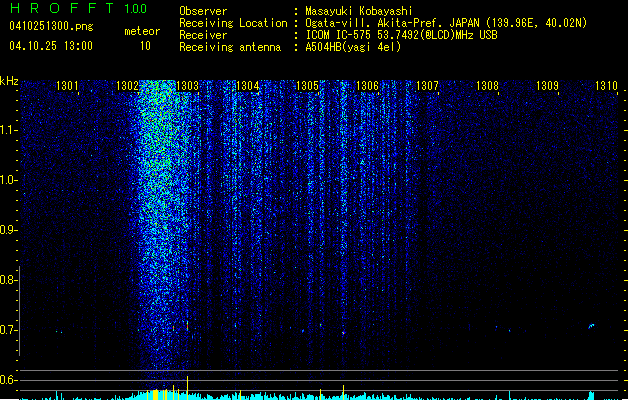Click the 0.9 kHz axis label

[8, 230]
